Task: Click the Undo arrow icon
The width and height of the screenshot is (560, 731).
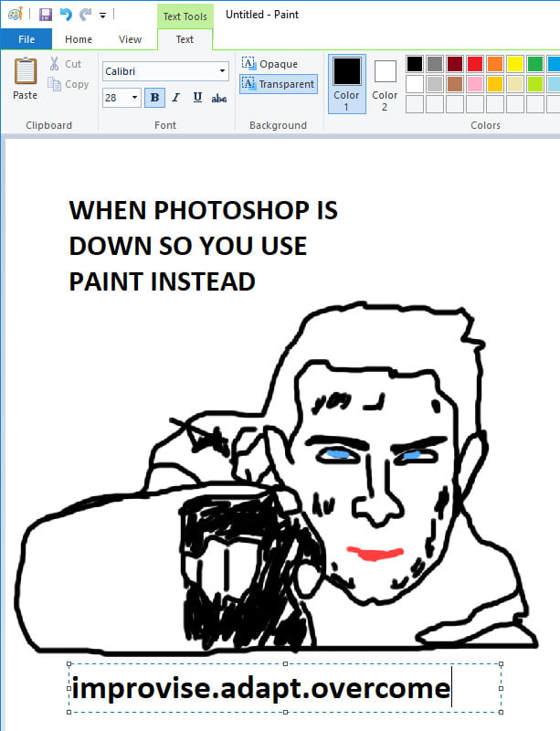Action: pyautogui.click(x=66, y=15)
